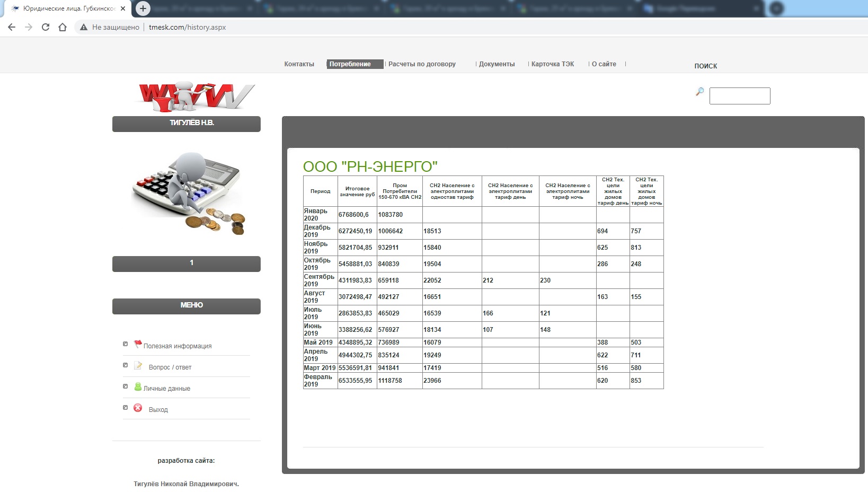Click the WWW site logo

196,97
